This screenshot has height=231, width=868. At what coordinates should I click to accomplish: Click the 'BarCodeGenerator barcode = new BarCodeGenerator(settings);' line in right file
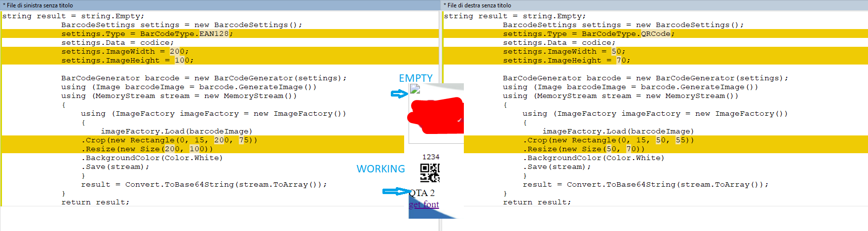tap(645, 78)
